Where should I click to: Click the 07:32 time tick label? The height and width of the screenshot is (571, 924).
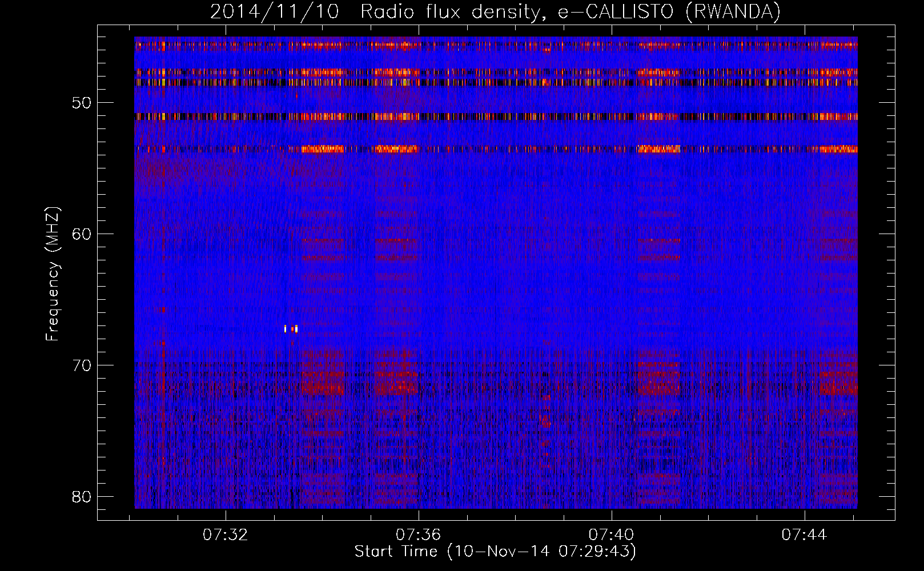click(226, 535)
